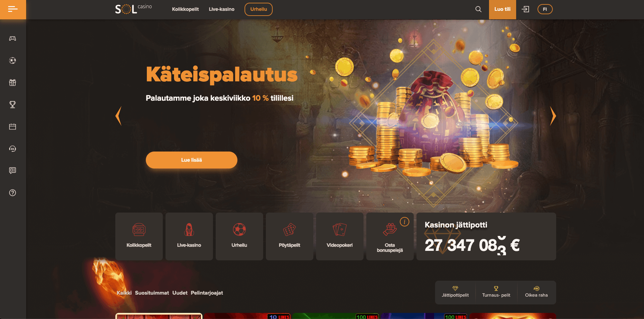The height and width of the screenshot is (319, 644).
Task: Open the 24-hour support sidebar icon
Action: (x=13, y=148)
